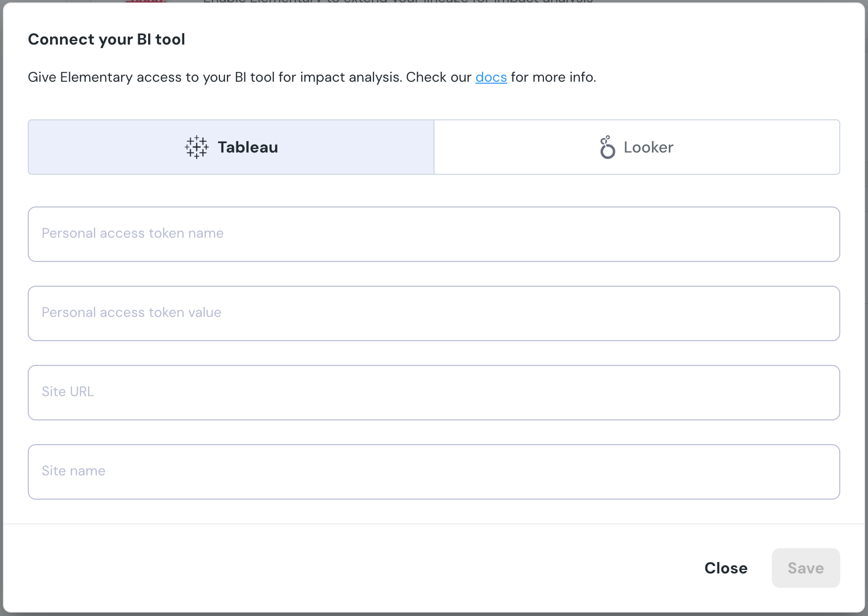Image resolution: width=868 pixels, height=616 pixels.
Task: Focus the Personal access token value field
Action: click(x=434, y=313)
